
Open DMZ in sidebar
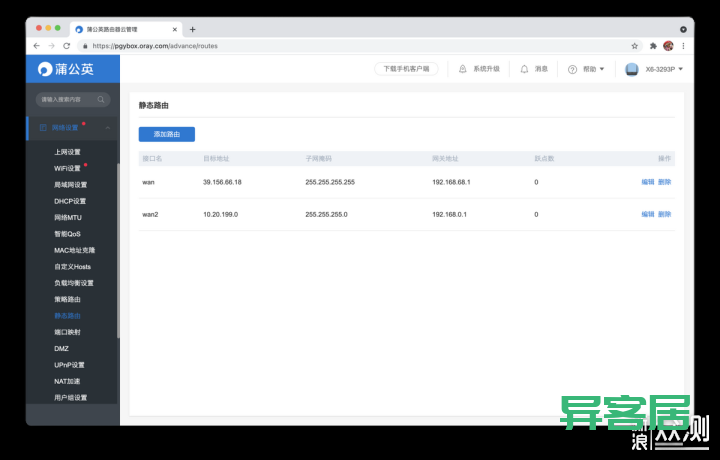[x=62, y=348]
